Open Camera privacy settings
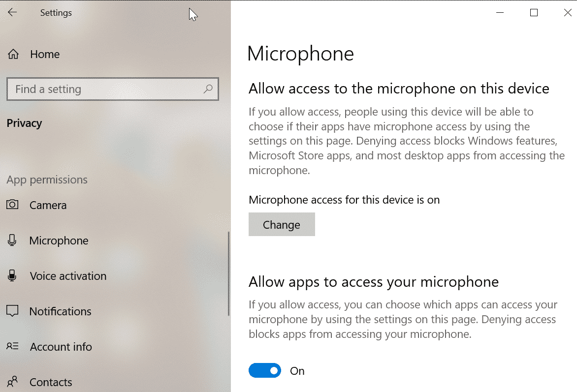This screenshot has height=392, width=577. pyautogui.click(x=48, y=205)
